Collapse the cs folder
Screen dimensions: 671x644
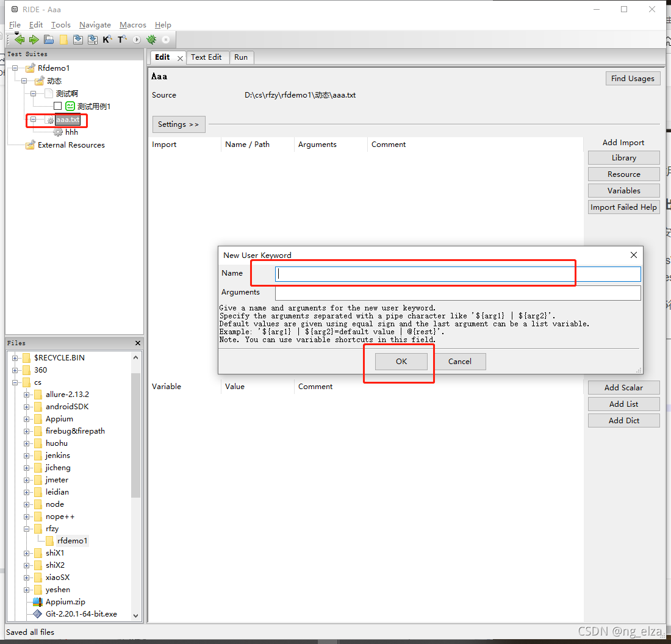click(15, 382)
